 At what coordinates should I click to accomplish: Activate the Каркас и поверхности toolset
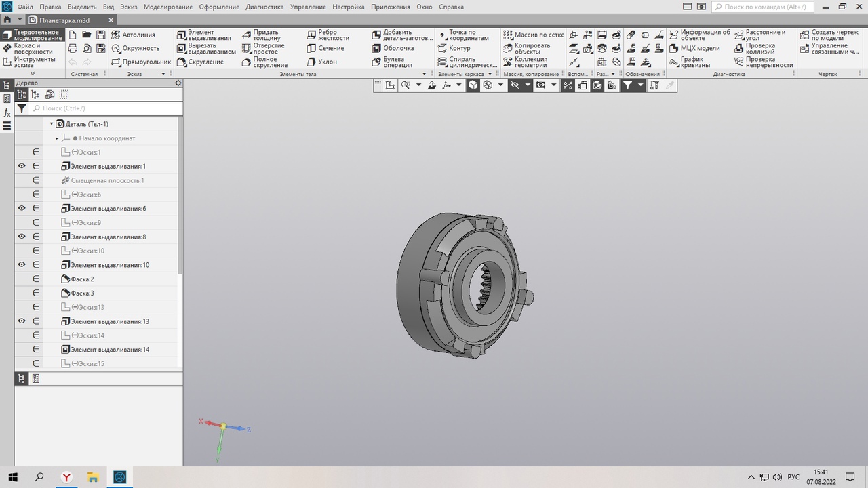click(x=33, y=48)
